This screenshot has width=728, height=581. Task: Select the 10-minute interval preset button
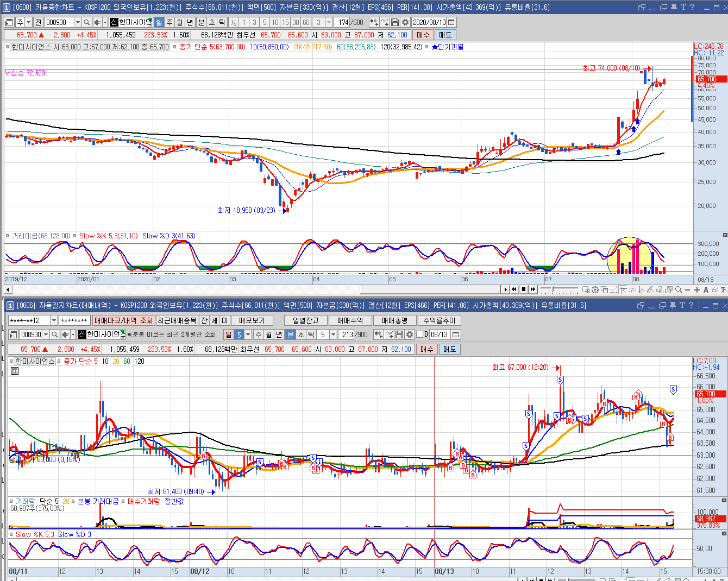point(275,22)
